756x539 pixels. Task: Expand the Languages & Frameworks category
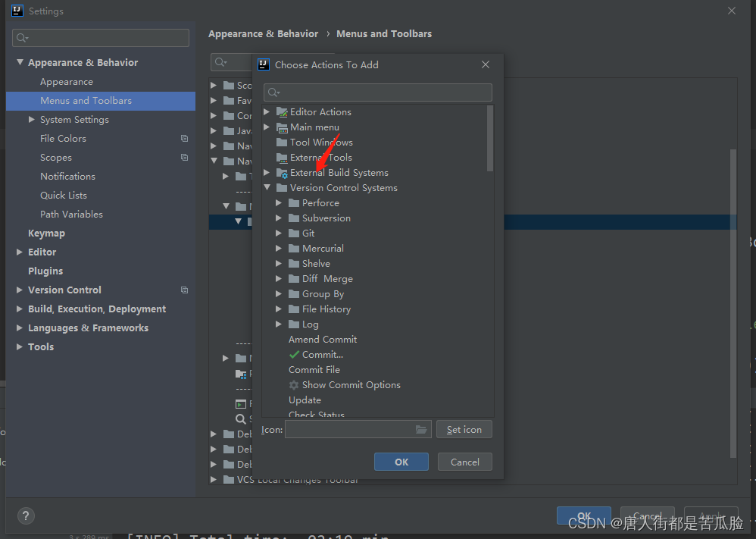click(x=19, y=327)
